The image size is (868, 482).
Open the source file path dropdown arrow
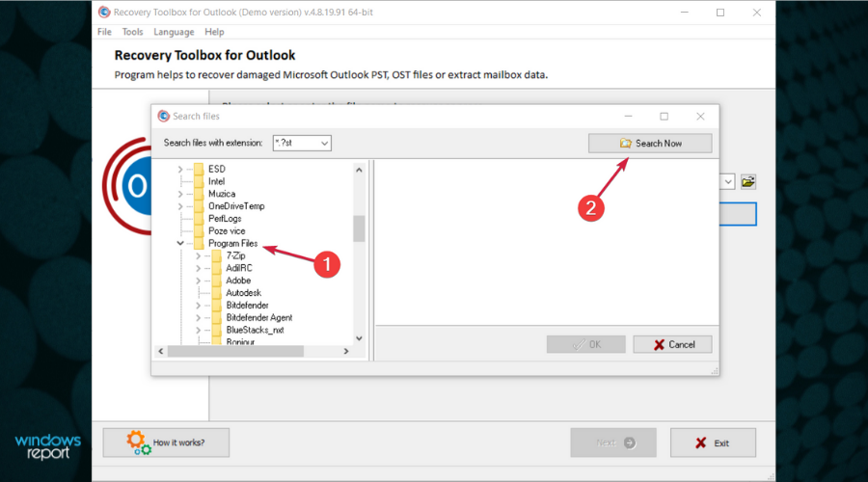coord(728,181)
